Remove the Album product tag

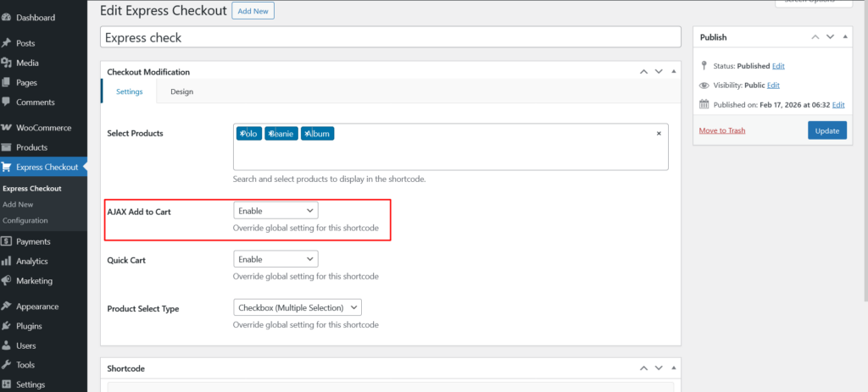(x=306, y=134)
